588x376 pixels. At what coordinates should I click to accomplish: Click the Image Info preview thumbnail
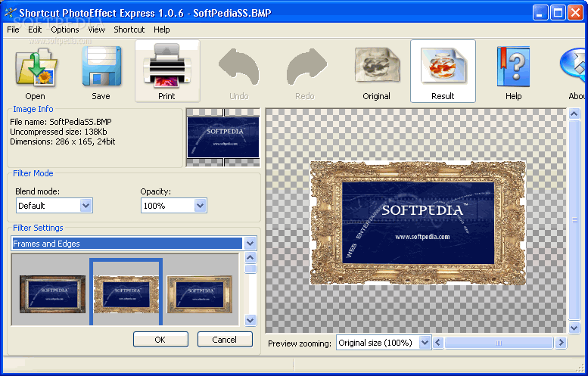(x=223, y=137)
